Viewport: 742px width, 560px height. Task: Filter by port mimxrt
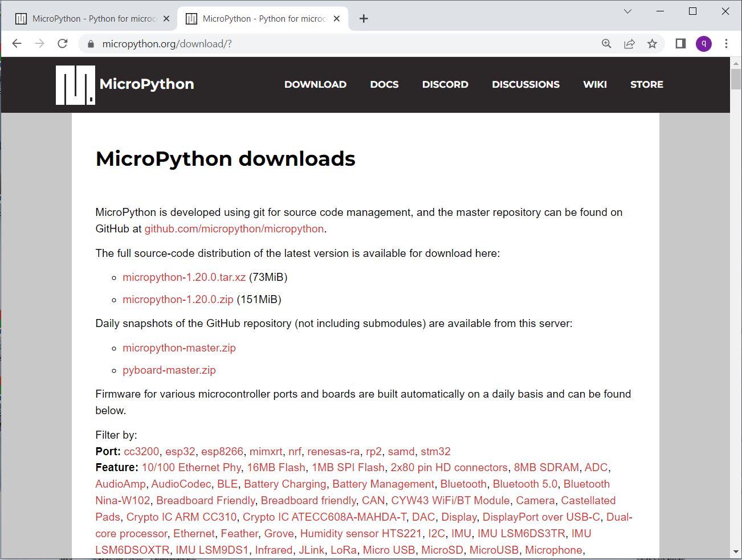tap(266, 452)
